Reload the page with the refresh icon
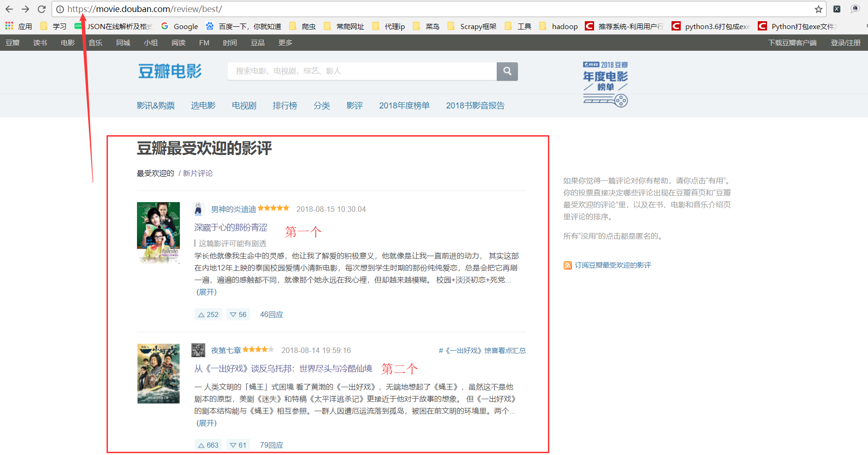Screen dimensions: 868x455 coord(42,9)
